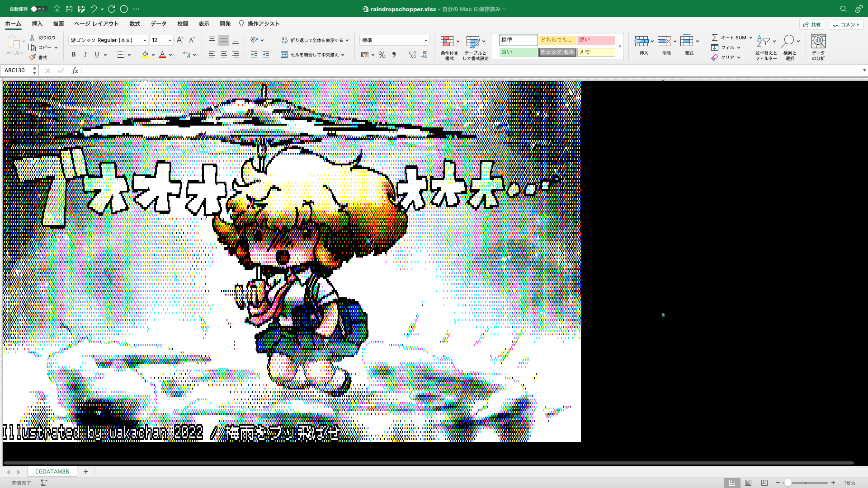Click the increase decimal icon

click(x=412, y=55)
